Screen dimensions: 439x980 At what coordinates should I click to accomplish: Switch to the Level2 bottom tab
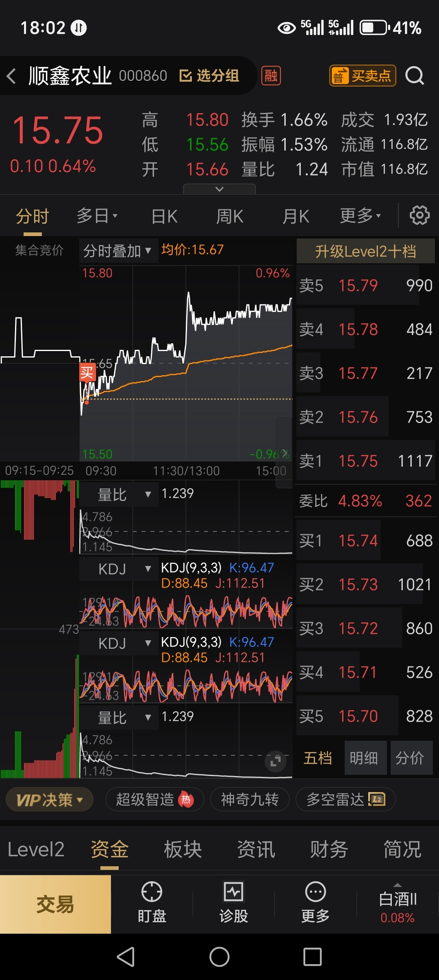[36, 849]
